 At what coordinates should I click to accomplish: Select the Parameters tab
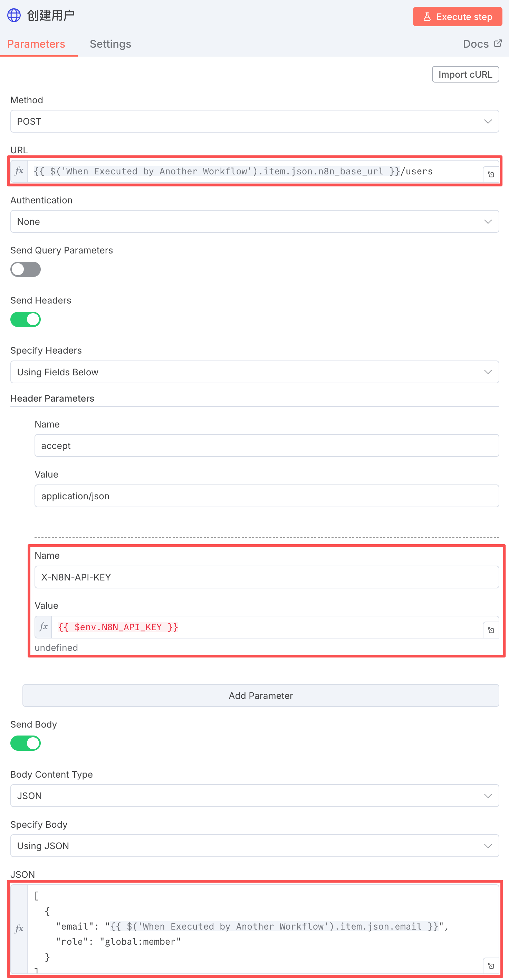(36, 44)
